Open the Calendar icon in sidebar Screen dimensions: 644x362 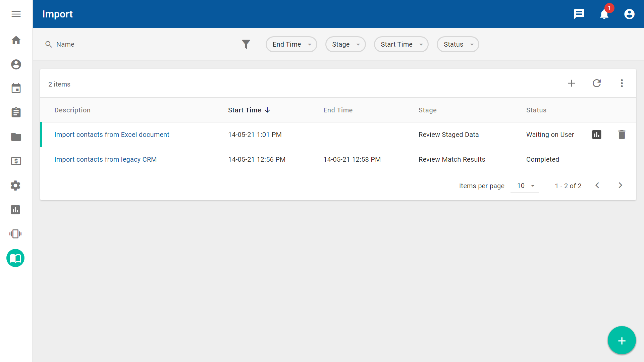pyautogui.click(x=16, y=88)
